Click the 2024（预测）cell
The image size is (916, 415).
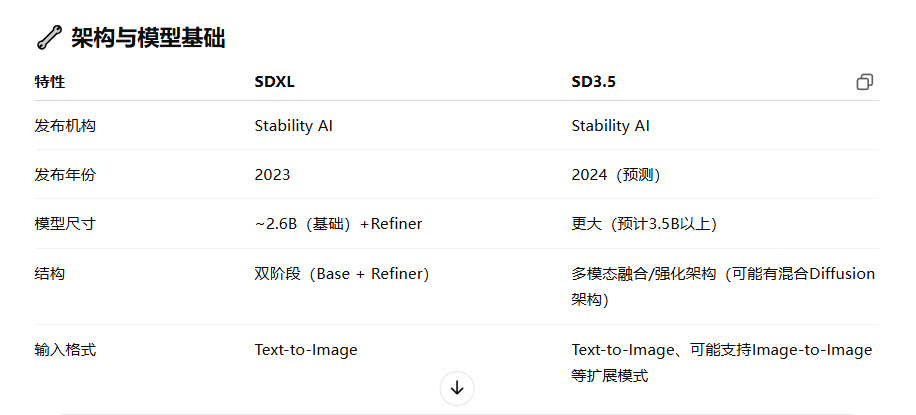616,175
